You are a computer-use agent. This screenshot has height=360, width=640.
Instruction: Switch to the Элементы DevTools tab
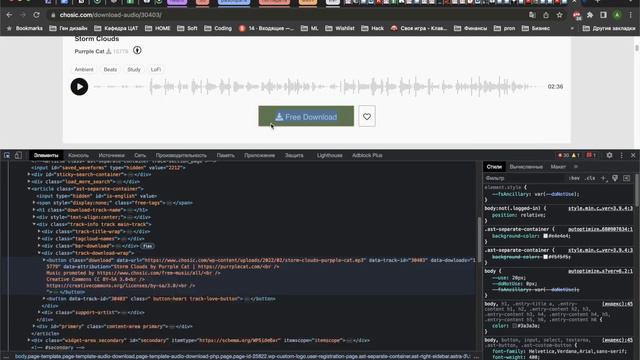46,155
